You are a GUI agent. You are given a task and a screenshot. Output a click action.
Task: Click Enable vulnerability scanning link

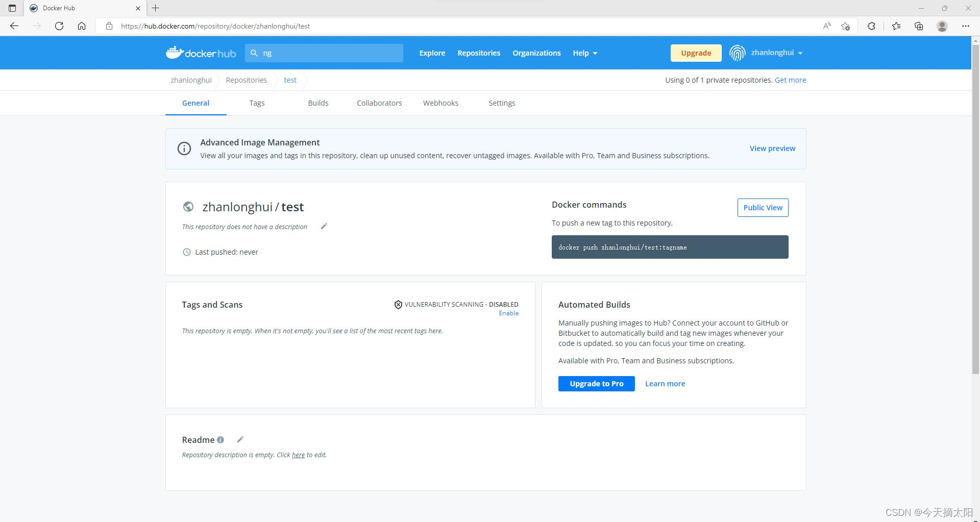pos(509,313)
